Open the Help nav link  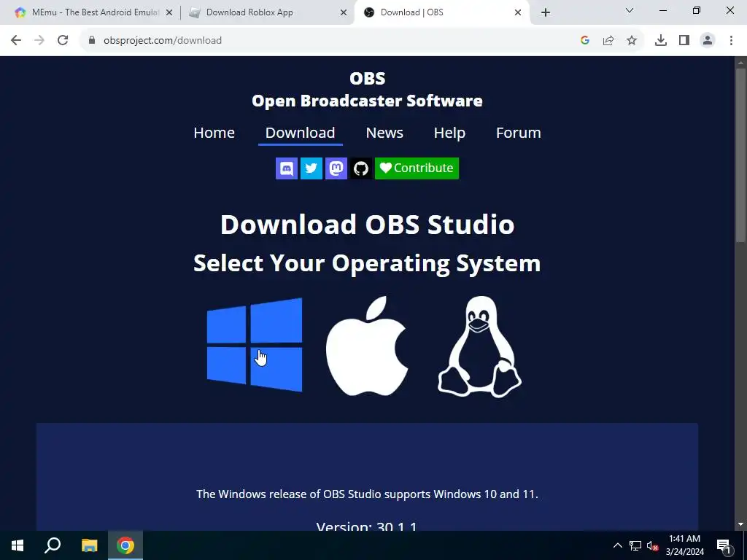pyautogui.click(x=449, y=133)
